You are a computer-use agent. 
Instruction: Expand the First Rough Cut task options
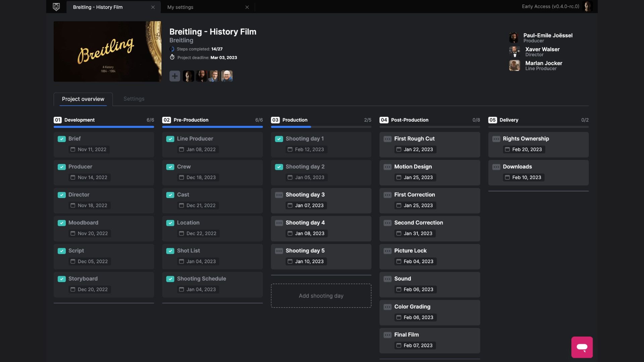pyautogui.click(x=387, y=139)
